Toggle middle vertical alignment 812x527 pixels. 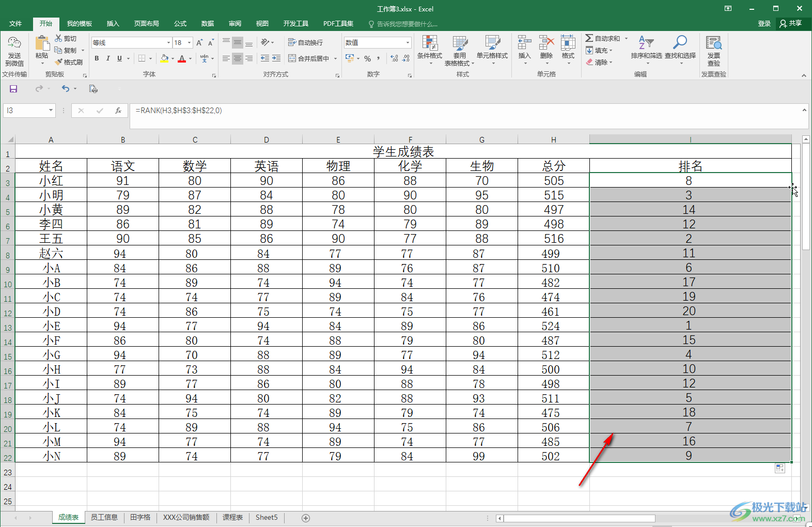point(238,42)
